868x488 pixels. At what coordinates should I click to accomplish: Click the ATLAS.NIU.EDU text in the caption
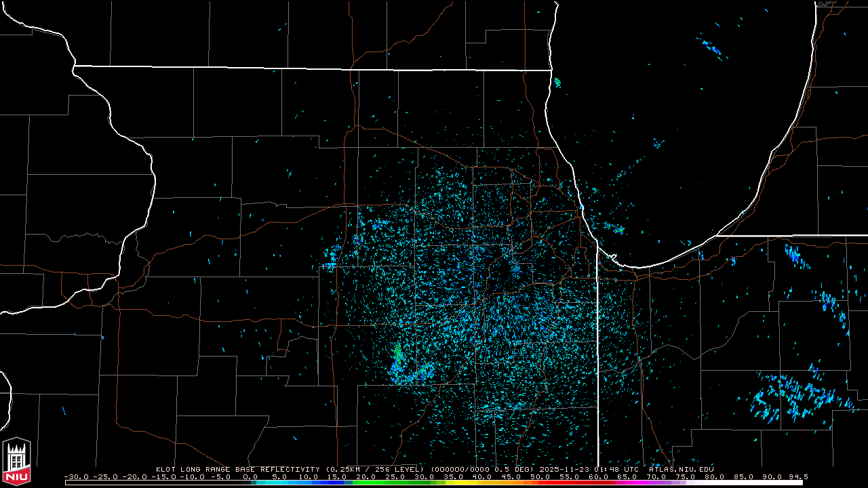pyautogui.click(x=681, y=469)
